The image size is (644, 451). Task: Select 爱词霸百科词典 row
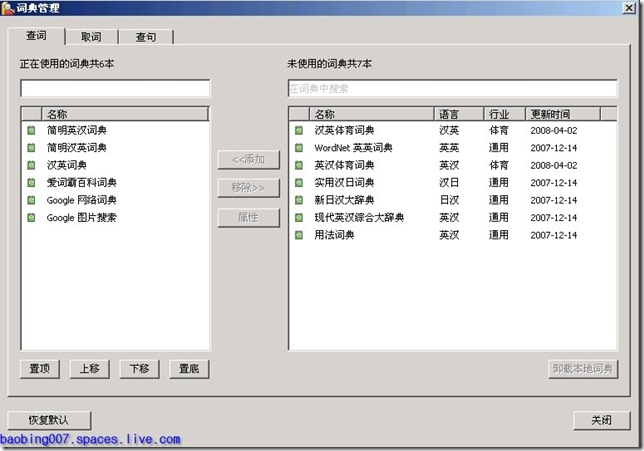click(115, 183)
